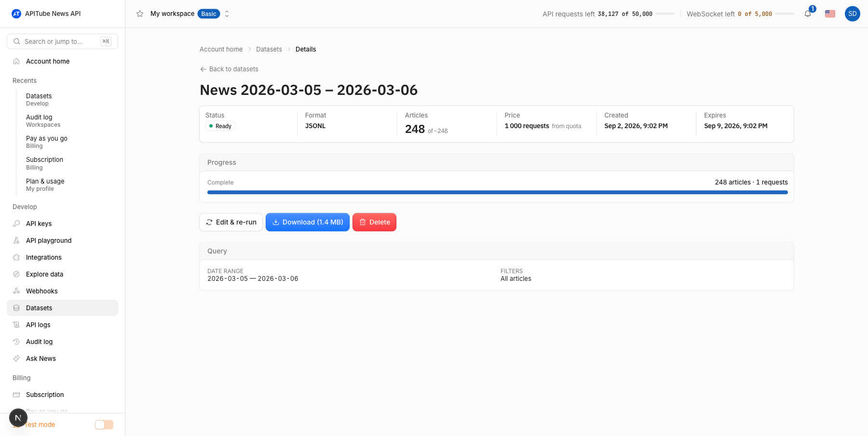Click the Datasets database icon
The image size is (868, 436).
16,308
